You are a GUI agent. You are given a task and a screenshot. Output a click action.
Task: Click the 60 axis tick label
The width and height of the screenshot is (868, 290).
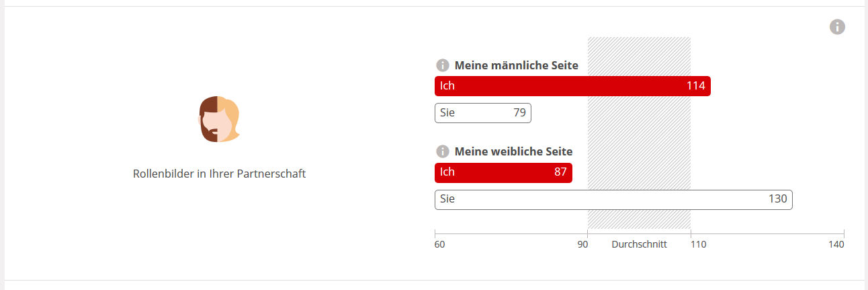(x=439, y=245)
